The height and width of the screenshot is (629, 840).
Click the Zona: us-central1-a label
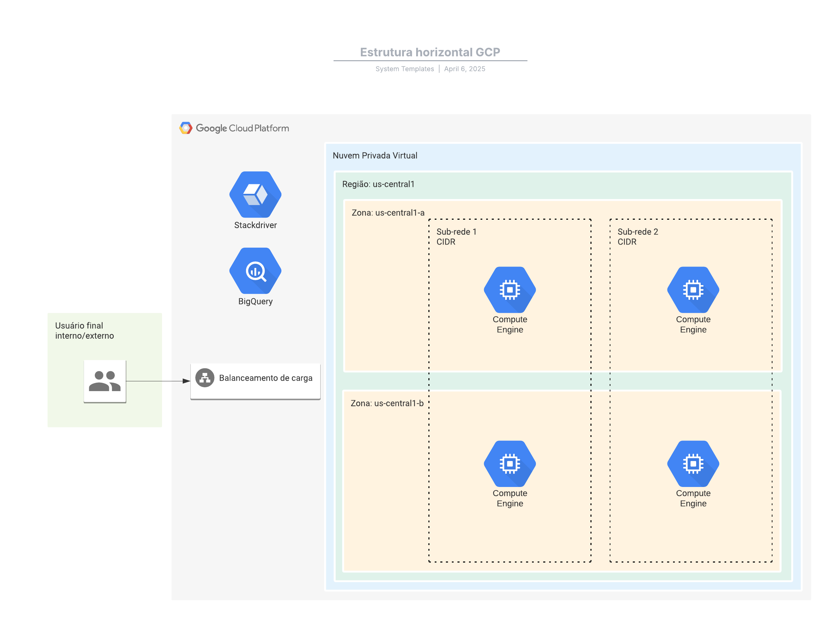click(x=388, y=213)
